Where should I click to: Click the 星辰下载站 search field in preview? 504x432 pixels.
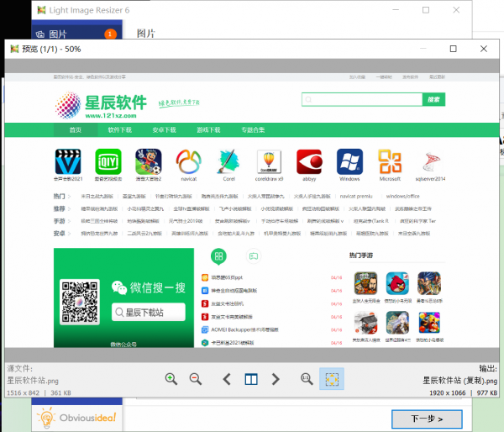pos(149,312)
